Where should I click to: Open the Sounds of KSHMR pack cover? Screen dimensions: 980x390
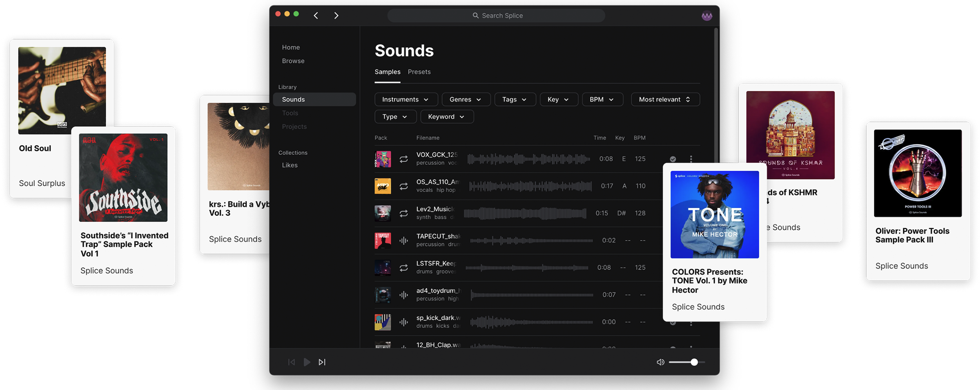pyautogui.click(x=790, y=135)
